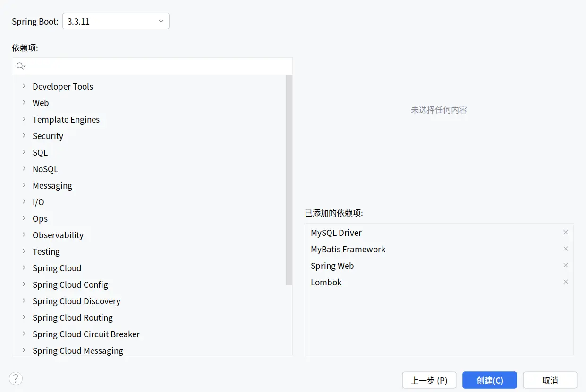Expand the Security category chevron
Screen dimensions: 586x392
24,136
